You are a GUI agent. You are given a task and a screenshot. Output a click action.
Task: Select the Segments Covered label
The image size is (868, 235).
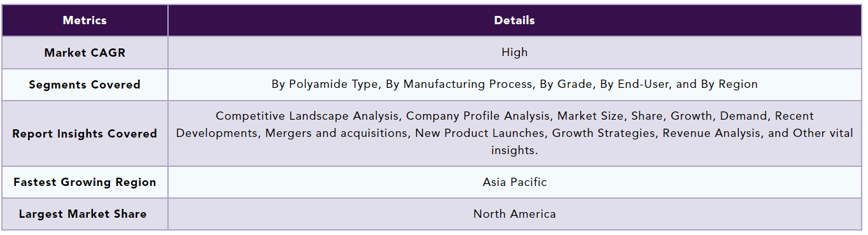pyautogui.click(x=85, y=85)
